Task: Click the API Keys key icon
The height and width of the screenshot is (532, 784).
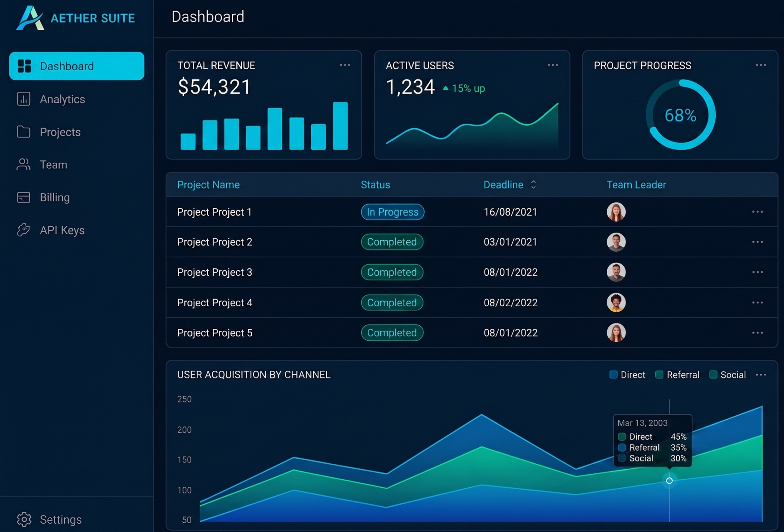Action: (x=24, y=230)
